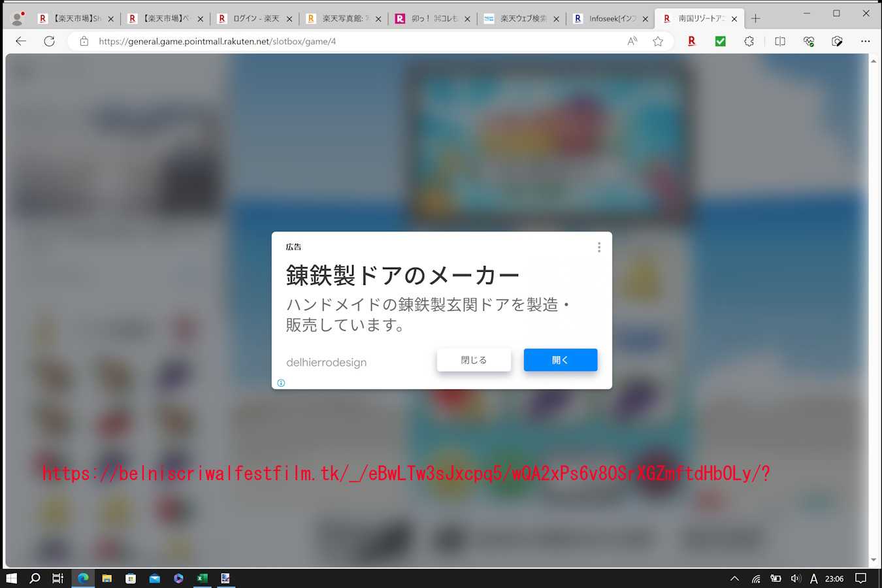Add this page to favorites with star icon
The height and width of the screenshot is (588, 882).
coord(658,41)
